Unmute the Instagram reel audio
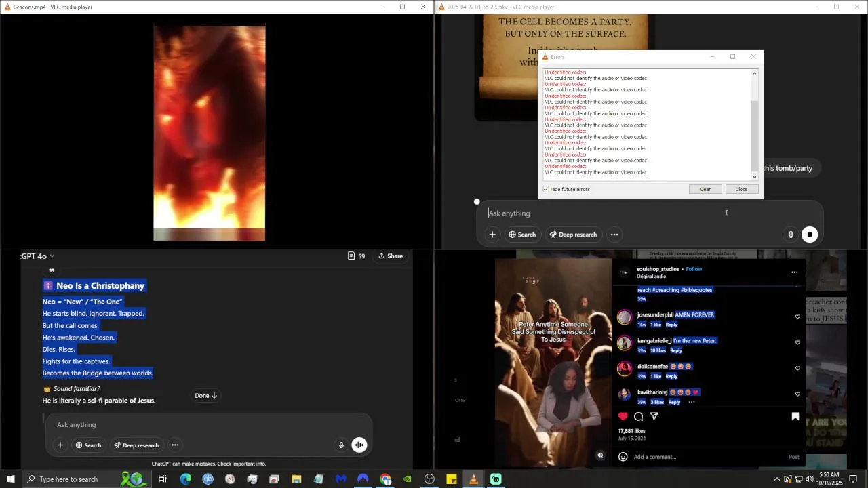The image size is (868, 488). point(600,455)
